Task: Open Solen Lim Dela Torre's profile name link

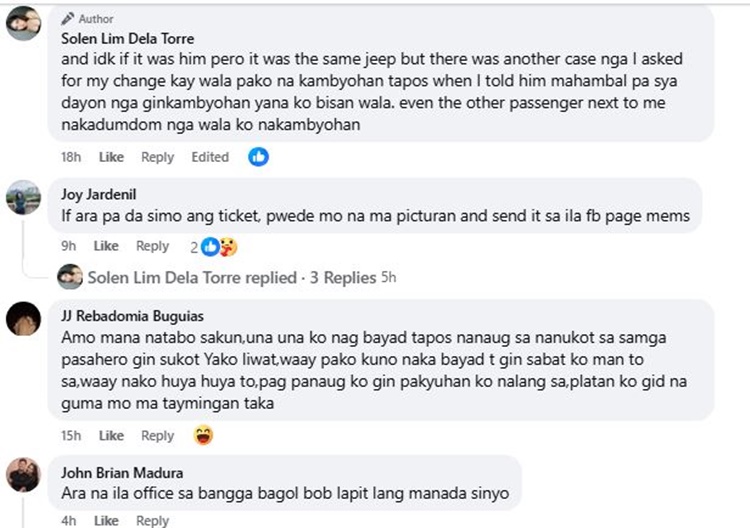Action: click(128, 38)
